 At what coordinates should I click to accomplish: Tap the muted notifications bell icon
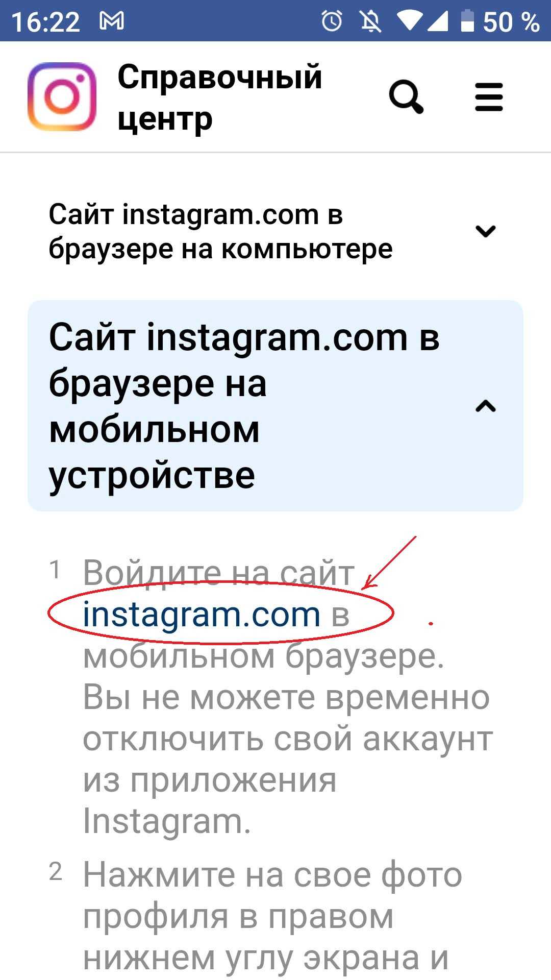[371, 21]
